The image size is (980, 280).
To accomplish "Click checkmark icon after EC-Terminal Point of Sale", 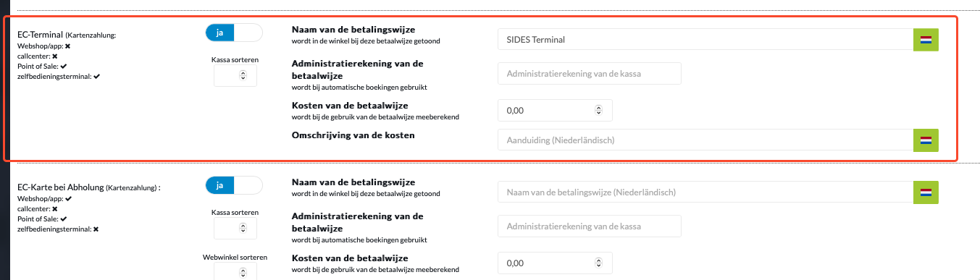I will (x=64, y=66).
